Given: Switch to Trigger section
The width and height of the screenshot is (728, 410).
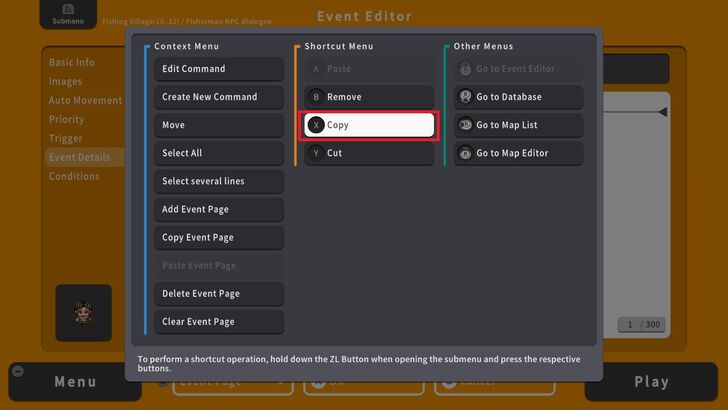Looking at the screenshot, I should point(65,138).
